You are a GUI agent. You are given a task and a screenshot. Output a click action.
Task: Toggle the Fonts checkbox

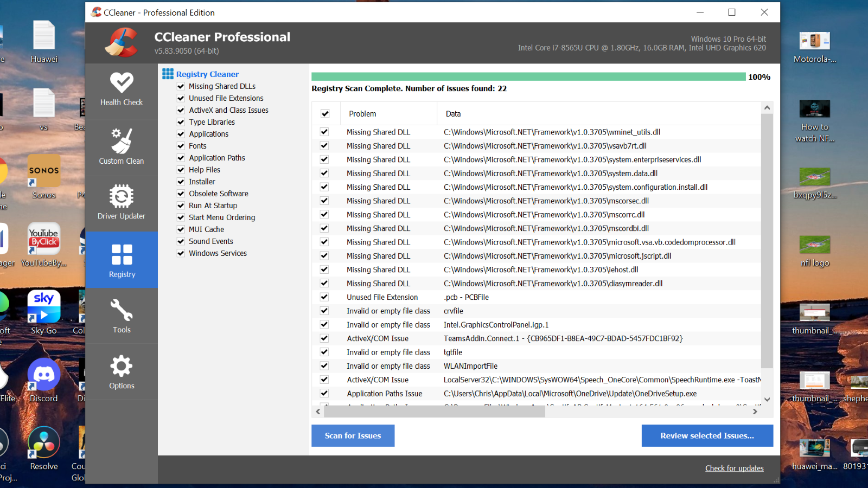coord(181,146)
